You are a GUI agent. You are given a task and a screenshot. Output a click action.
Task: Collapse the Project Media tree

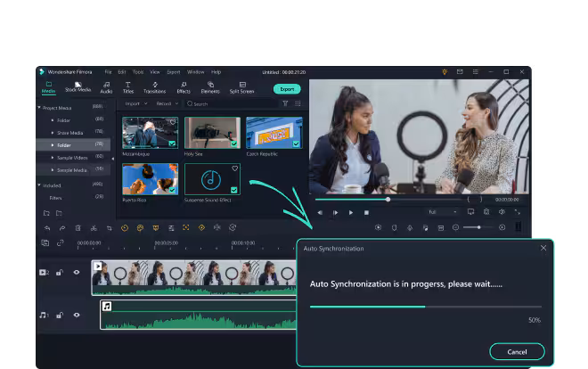point(39,108)
